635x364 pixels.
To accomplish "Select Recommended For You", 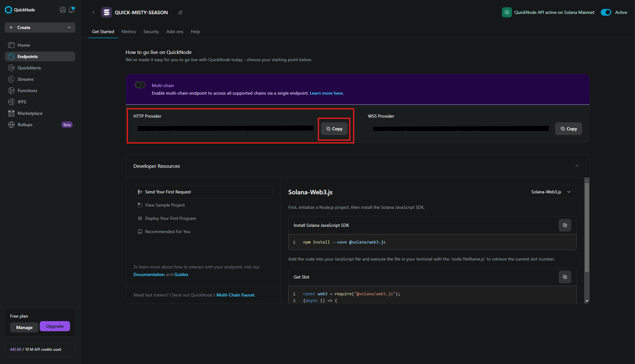I will (x=203, y=232).
